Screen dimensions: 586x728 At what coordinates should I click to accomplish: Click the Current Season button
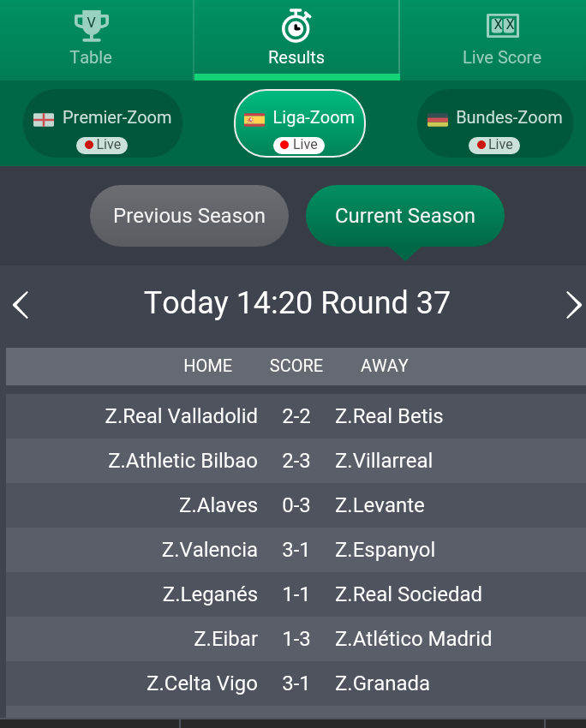[x=404, y=216]
